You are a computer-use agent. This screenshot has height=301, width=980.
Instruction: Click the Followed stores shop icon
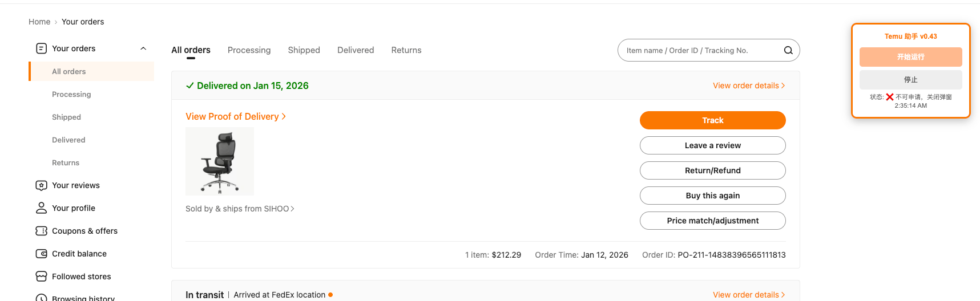(41, 276)
